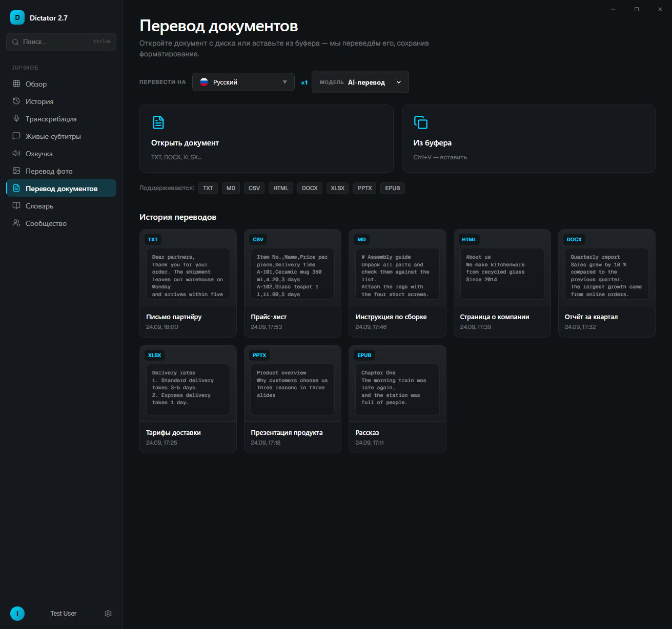Open the История menu item
Screen dimensions: 672x629
coord(61,101)
